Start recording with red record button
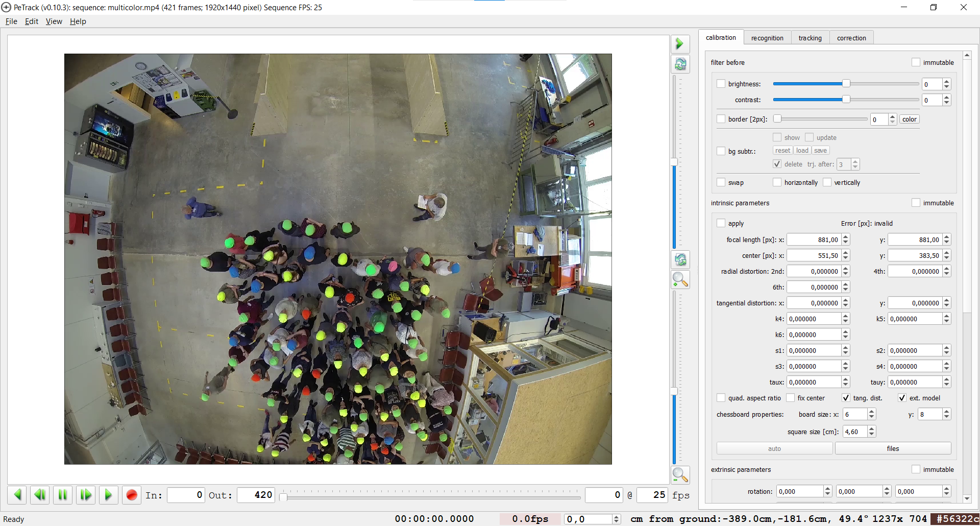This screenshot has width=980, height=526. [x=131, y=495]
